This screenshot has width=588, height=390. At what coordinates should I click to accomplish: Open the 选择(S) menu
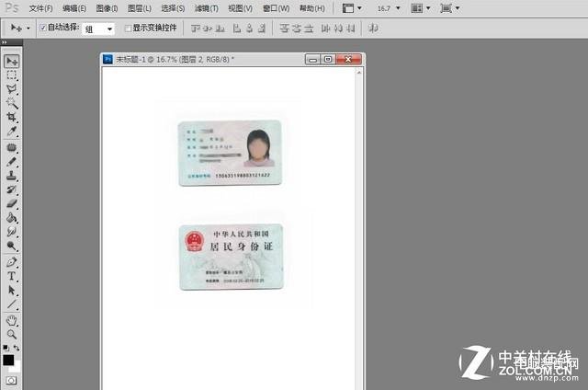click(x=173, y=8)
